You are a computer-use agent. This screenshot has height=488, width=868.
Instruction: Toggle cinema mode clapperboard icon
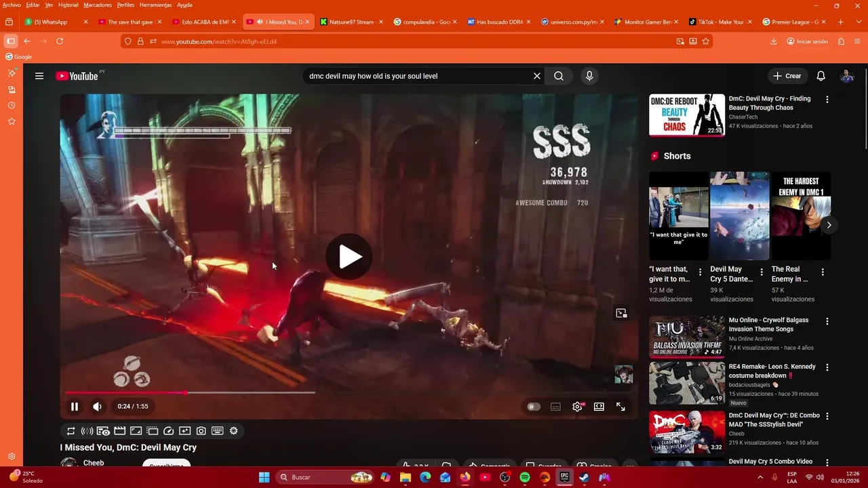[x=119, y=431]
